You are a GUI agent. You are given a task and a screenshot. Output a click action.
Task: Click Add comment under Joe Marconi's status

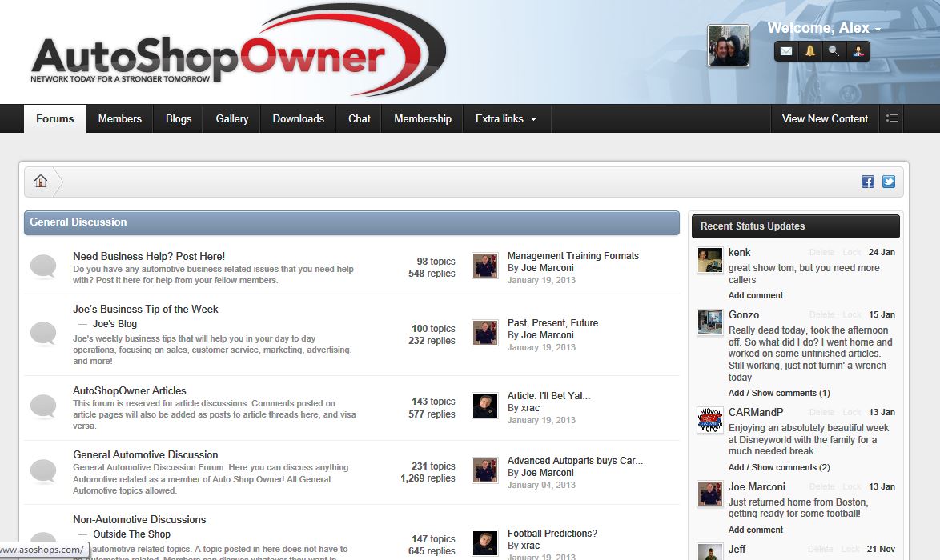[x=755, y=530]
